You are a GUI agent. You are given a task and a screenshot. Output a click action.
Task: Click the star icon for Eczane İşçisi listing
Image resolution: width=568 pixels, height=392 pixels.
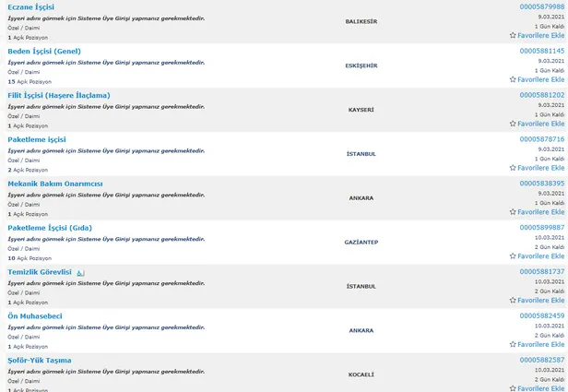(513, 35)
